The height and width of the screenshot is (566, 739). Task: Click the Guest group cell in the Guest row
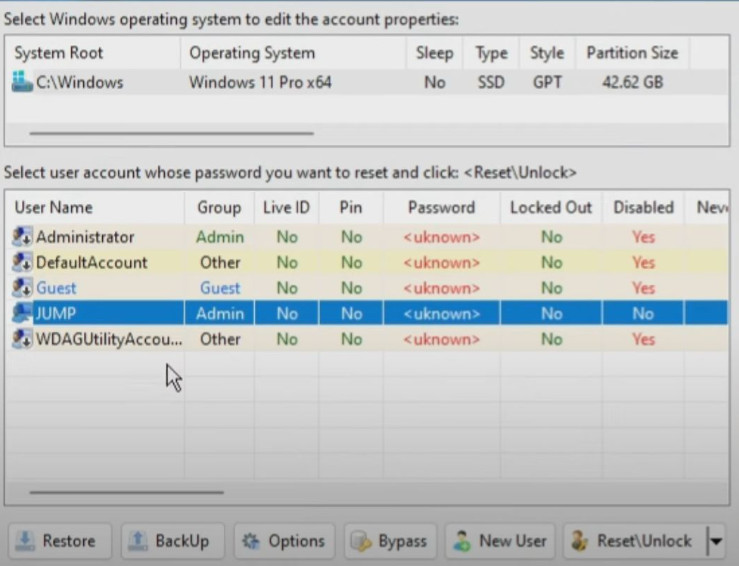[220, 287]
